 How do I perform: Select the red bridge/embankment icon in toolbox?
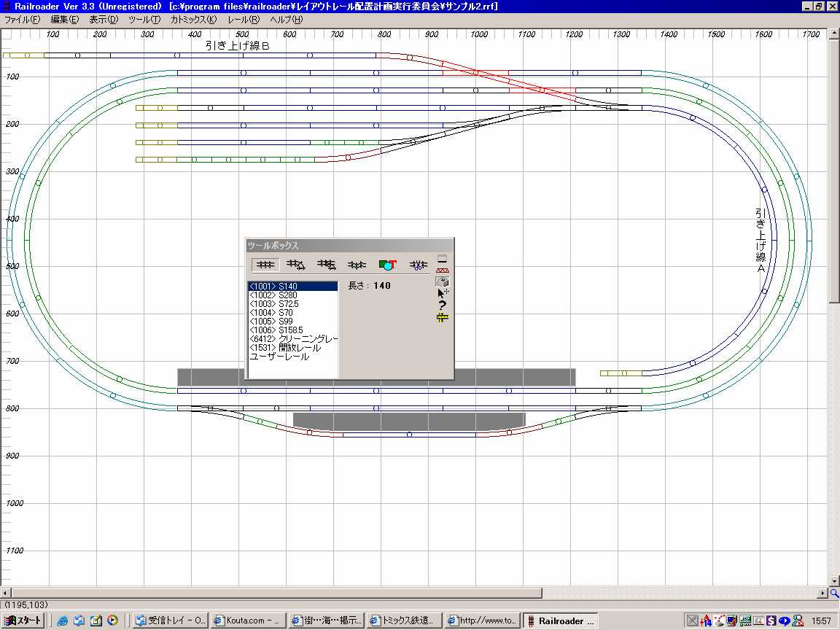(442, 270)
